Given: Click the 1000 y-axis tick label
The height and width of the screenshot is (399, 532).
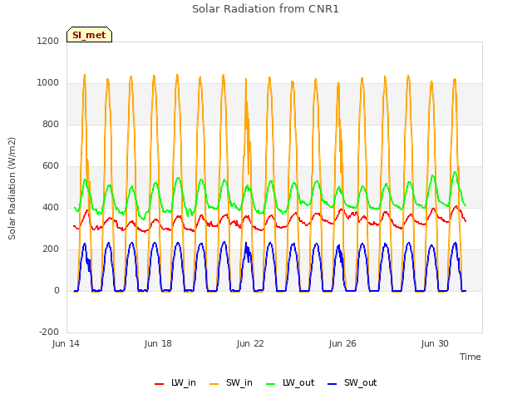Looking at the screenshot, I should (x=48, y=83).
